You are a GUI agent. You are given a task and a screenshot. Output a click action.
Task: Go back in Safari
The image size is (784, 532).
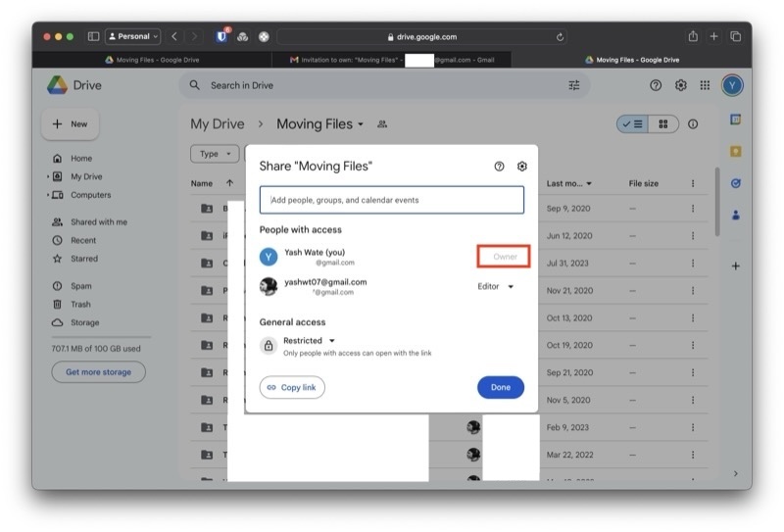click(x=174, y=36)
